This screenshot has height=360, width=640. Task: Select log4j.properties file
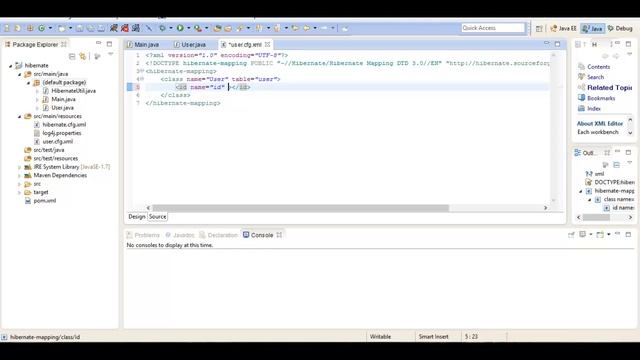(x=62, y=133)
